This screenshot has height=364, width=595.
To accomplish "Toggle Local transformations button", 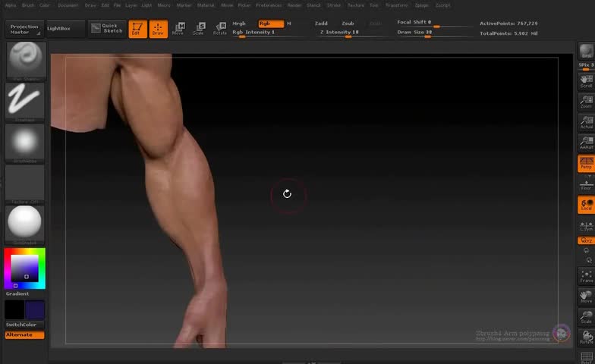I will (x=586, y=205).
